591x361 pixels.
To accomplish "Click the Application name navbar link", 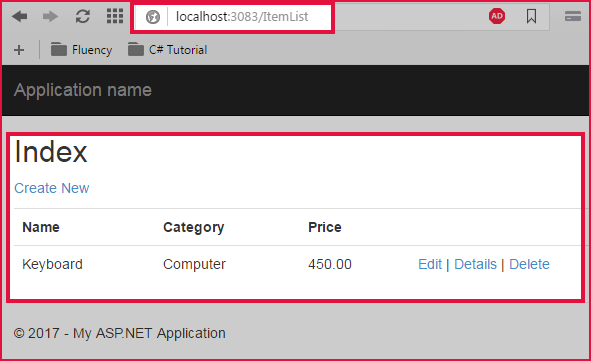I will click(83, 90).
